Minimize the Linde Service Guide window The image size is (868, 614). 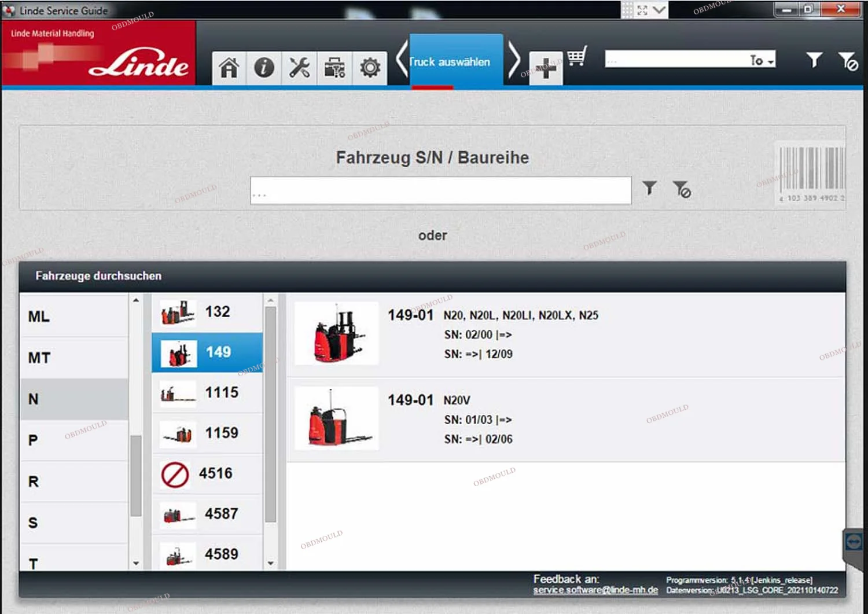(x=787, y=9)
